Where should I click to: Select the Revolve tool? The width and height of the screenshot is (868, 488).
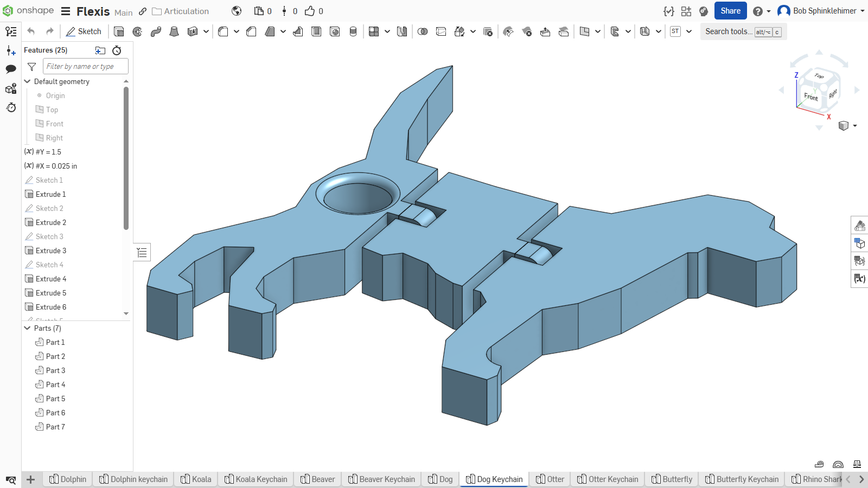pyautogui.click(x=137, y=31)
